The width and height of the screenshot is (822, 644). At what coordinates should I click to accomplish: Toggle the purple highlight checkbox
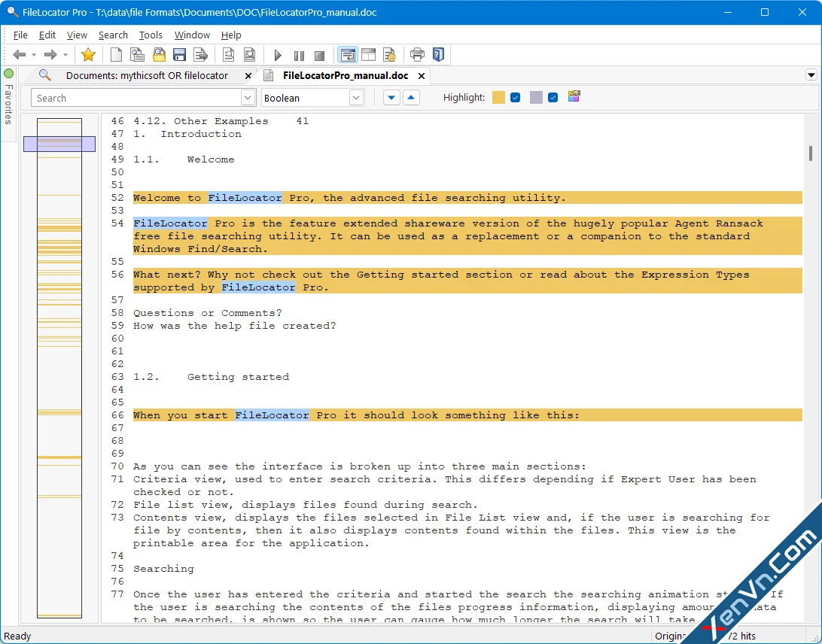point(553,98)
